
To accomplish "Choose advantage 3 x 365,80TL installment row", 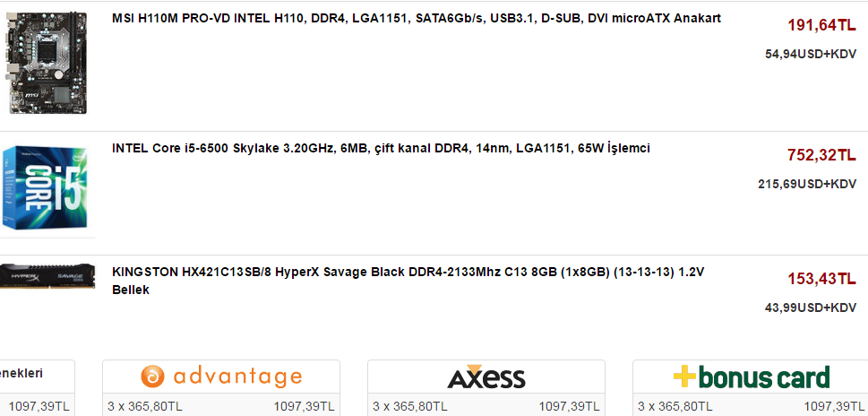I will [221, 406].
